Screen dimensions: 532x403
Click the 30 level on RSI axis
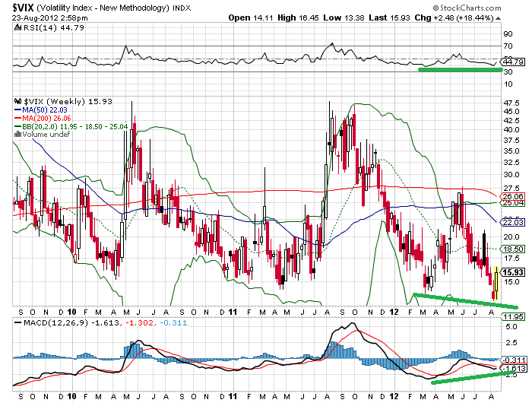[508, 71]
